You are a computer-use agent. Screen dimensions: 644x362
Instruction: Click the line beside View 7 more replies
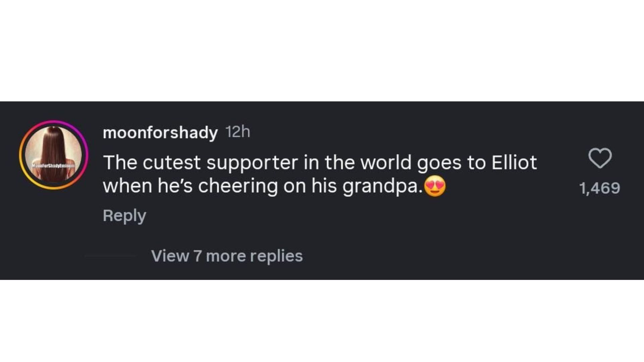point(110,256)
